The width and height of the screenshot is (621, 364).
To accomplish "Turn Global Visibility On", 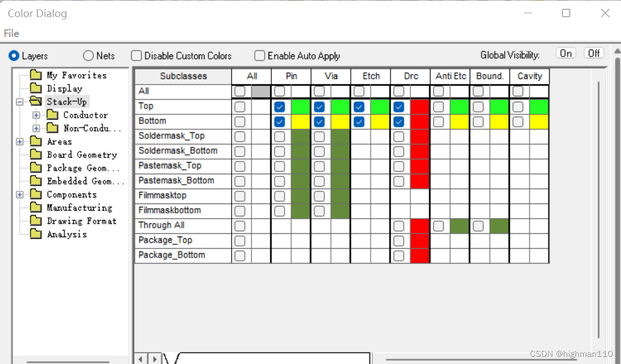I will pyautogui.click(x=565, y=53).
